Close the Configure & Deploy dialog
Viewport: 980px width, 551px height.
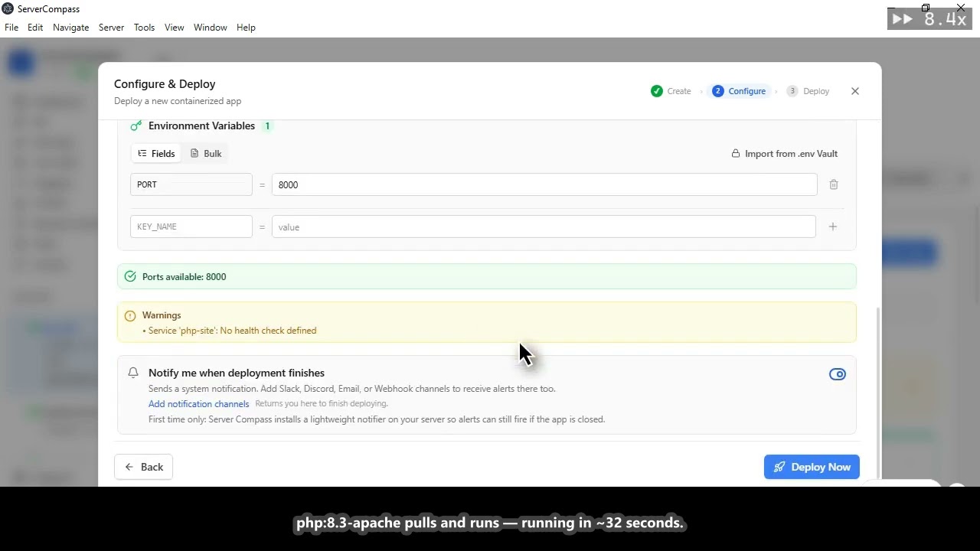click(x=855, y=91)
